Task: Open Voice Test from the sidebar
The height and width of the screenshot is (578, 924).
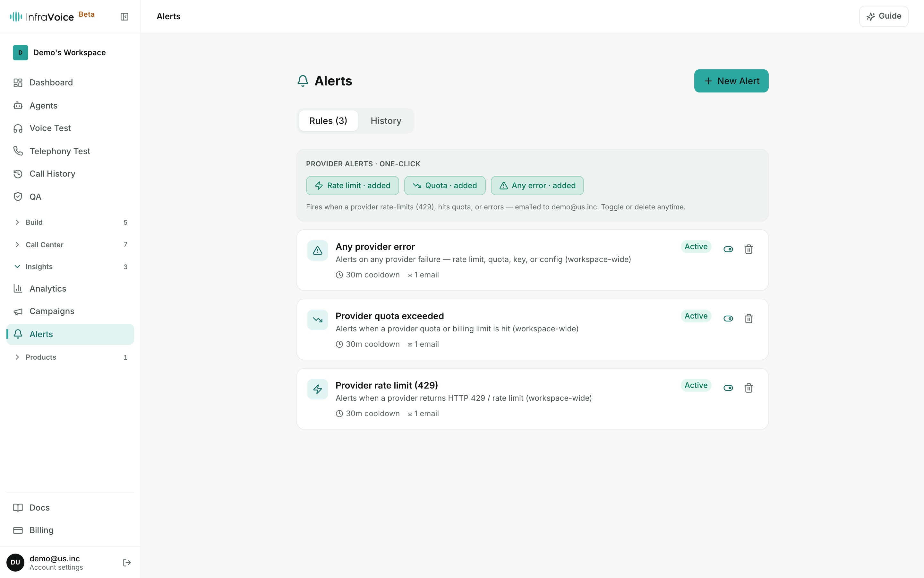Action: 70,128
